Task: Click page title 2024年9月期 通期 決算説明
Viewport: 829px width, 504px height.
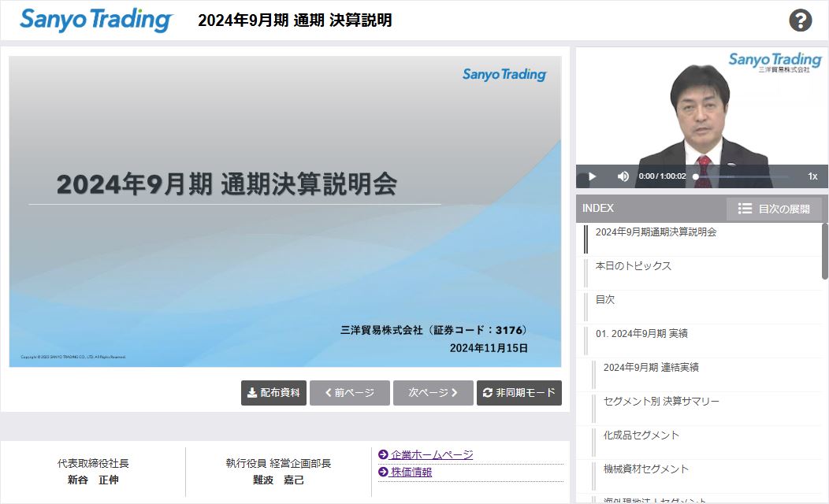Action: [x=295, y=20]
